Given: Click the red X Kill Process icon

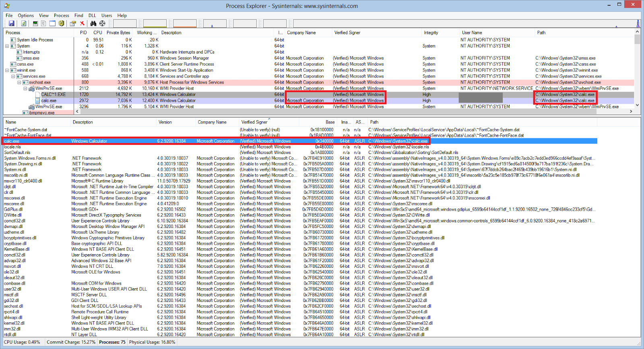Looking at the screenshot, I should tap(82, 24).
